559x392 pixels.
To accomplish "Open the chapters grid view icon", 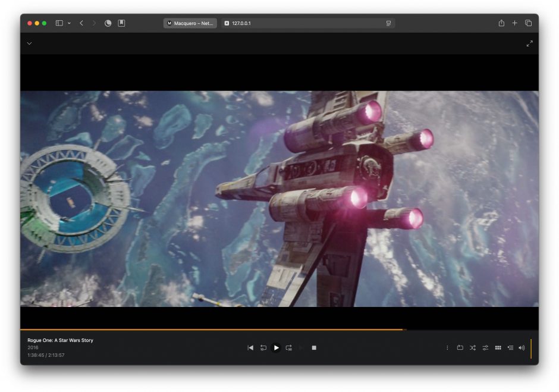I will tap(498, 348).
